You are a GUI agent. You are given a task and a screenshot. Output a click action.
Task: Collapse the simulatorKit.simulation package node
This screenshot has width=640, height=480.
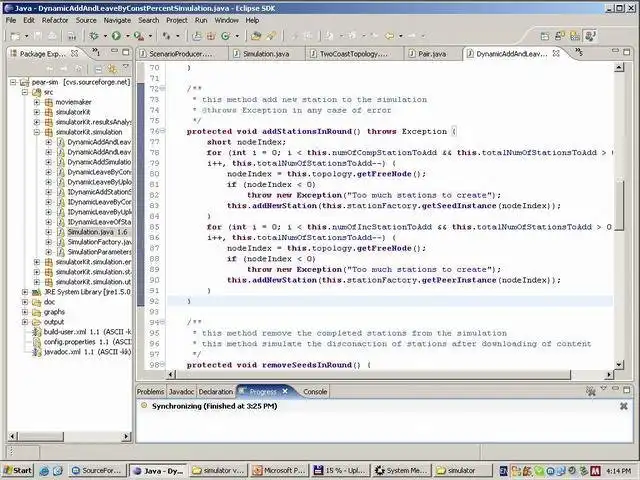click(37, 132)
